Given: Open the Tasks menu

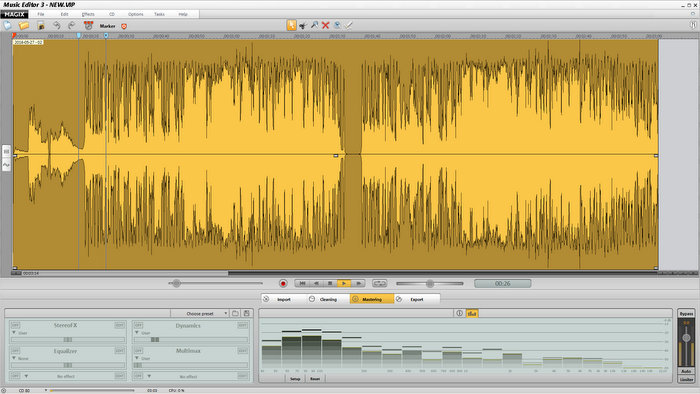Looking at the screenshot, I should coord(159,14).
